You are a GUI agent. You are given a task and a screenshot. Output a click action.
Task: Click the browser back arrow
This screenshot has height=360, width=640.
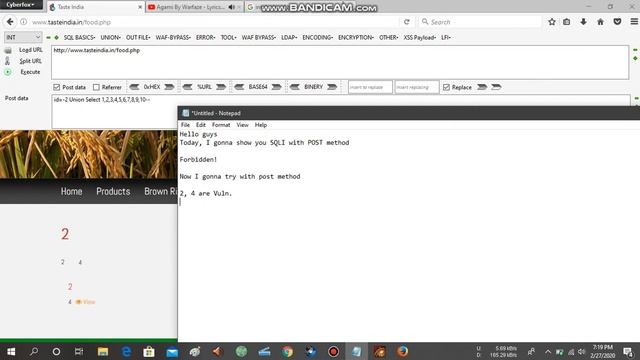(10, 22)
